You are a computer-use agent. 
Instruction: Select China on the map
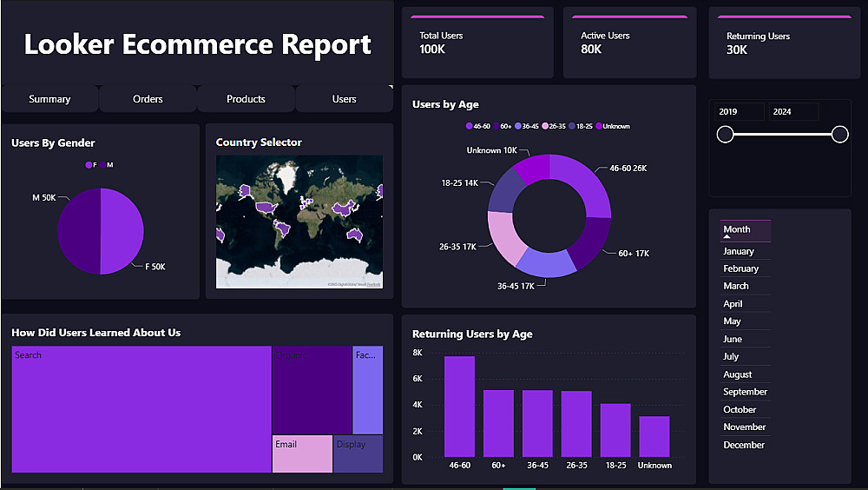coord(343,209)
